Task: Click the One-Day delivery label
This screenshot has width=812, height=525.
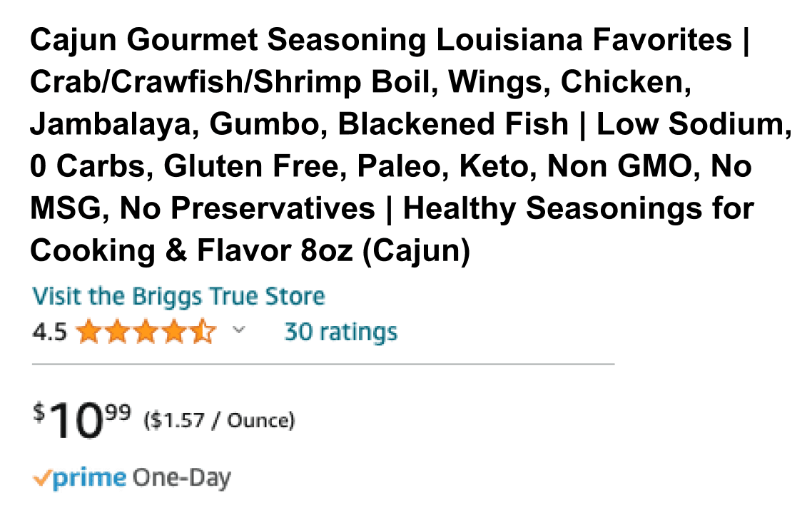Action: (182, 478)
